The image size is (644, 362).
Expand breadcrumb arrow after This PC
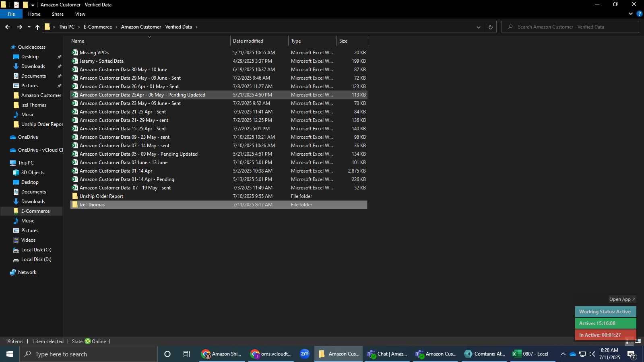(79, 27)
